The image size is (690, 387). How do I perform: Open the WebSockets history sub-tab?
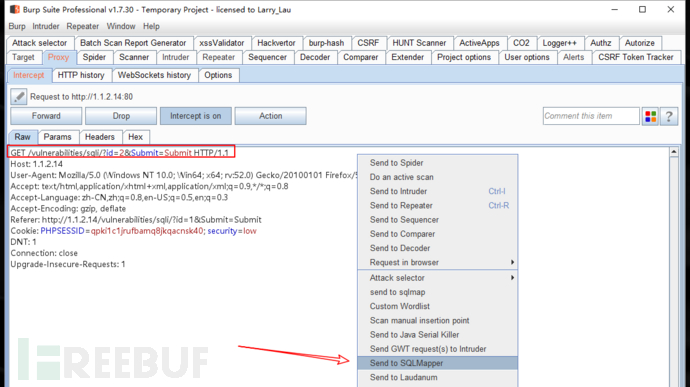pos(154,75)
